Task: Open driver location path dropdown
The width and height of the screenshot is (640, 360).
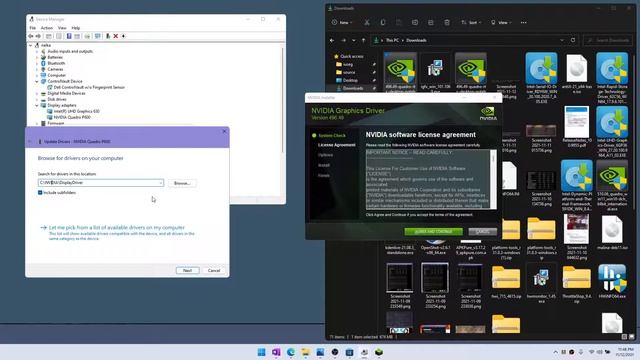Action: pyautogui.click(x=161, y=183)
